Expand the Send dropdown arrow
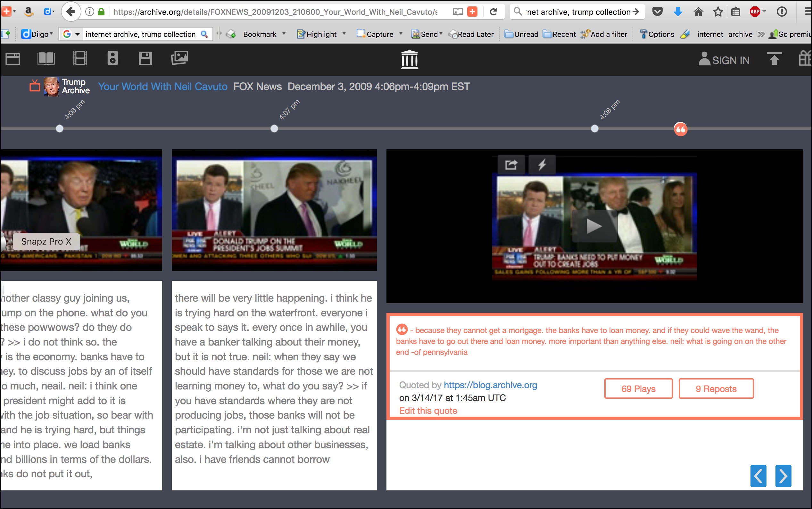Viewport: 812px width, 509px height. click(x=441, y=34)
